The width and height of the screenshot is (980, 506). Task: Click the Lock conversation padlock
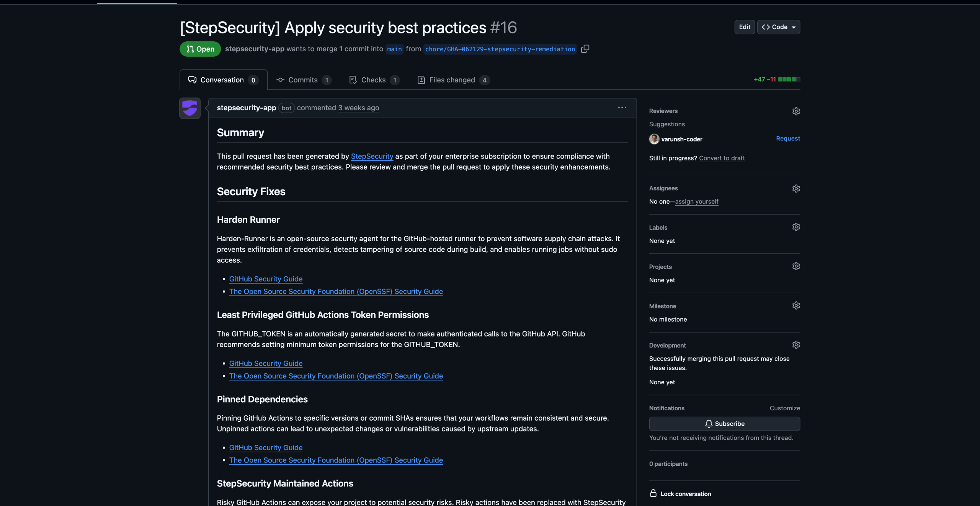[653, 493]
